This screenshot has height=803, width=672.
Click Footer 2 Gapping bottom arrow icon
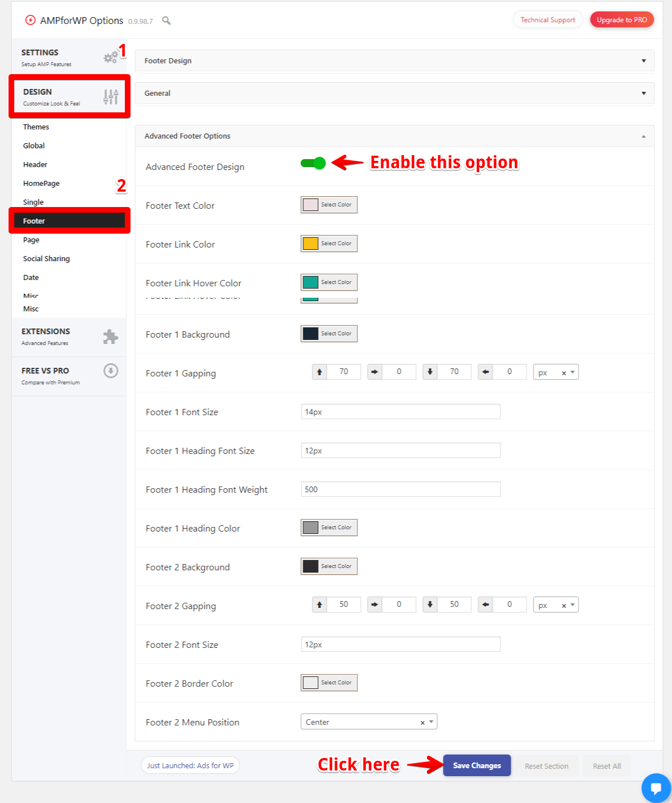pyautogui.click(x=430, y=605)
